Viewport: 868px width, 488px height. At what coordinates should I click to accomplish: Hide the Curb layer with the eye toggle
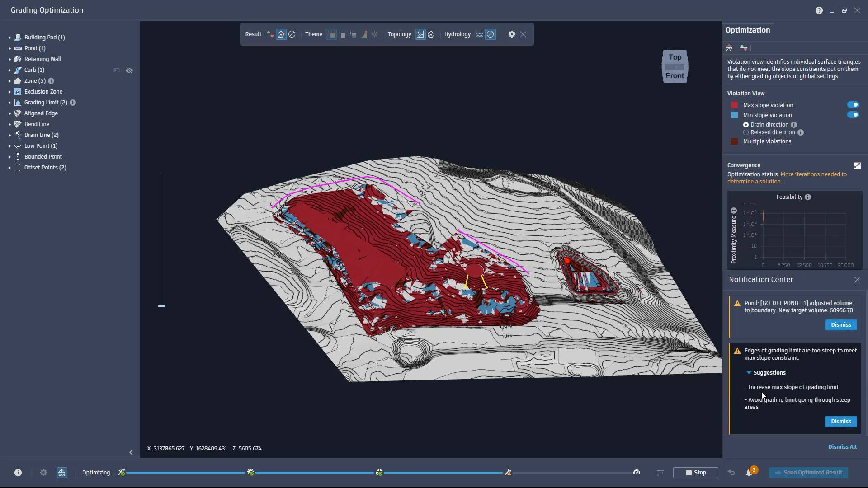130,70
